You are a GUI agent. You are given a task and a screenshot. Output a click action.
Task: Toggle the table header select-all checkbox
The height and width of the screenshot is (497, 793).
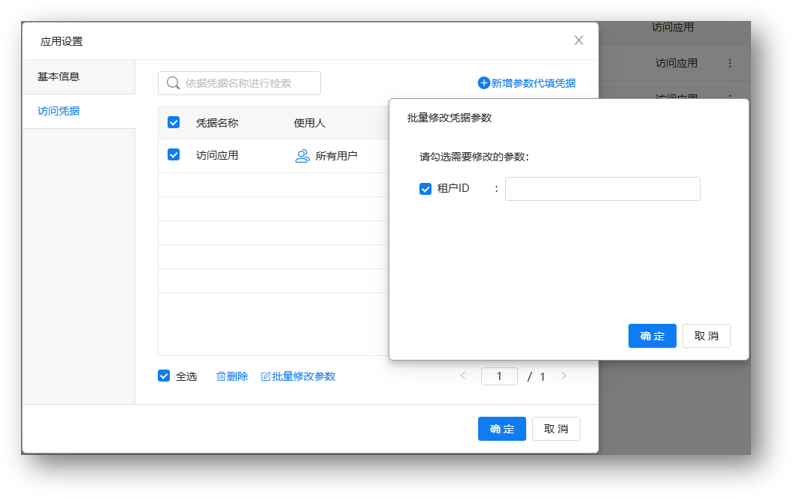pyautogui.click(x=174, y=122)
